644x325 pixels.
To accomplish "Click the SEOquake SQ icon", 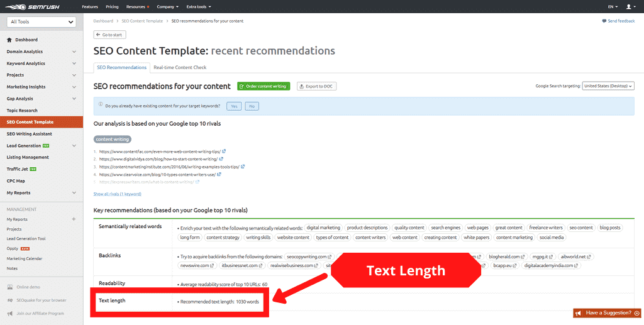I will (10, 300).
